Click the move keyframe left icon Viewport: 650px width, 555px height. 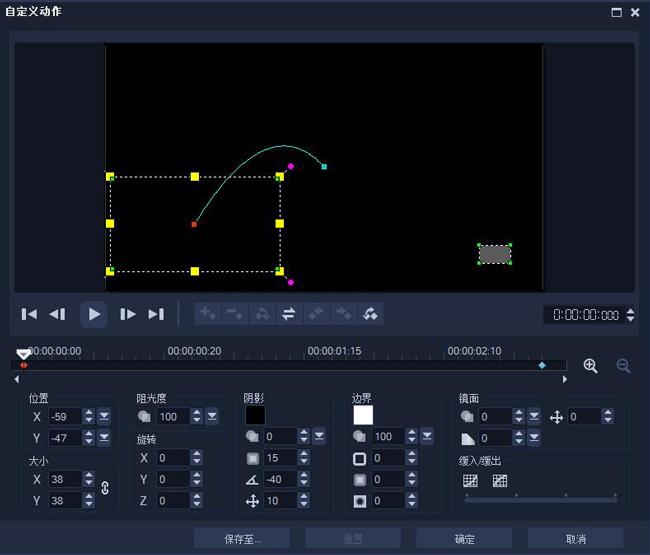pyautogui.click(x=316, y=314)
